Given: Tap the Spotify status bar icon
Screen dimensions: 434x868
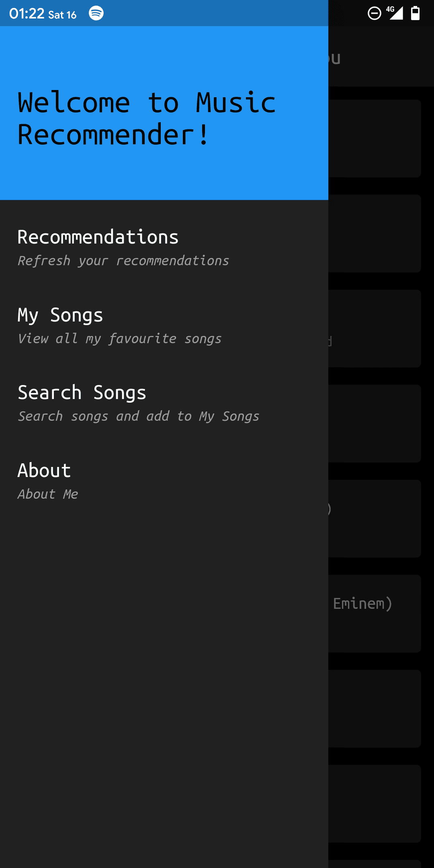Looking at the screenshot, I should tap(96, 13).
